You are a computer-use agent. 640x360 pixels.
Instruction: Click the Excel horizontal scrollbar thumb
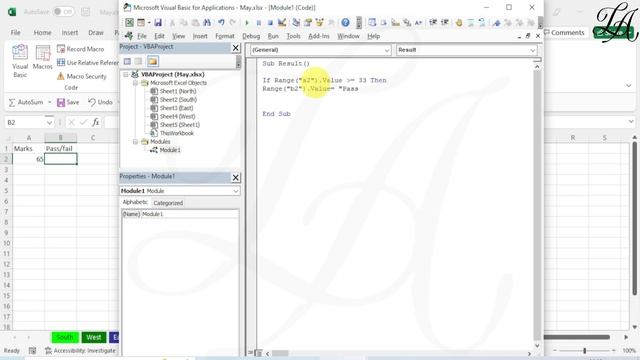[x=577, y=337]
